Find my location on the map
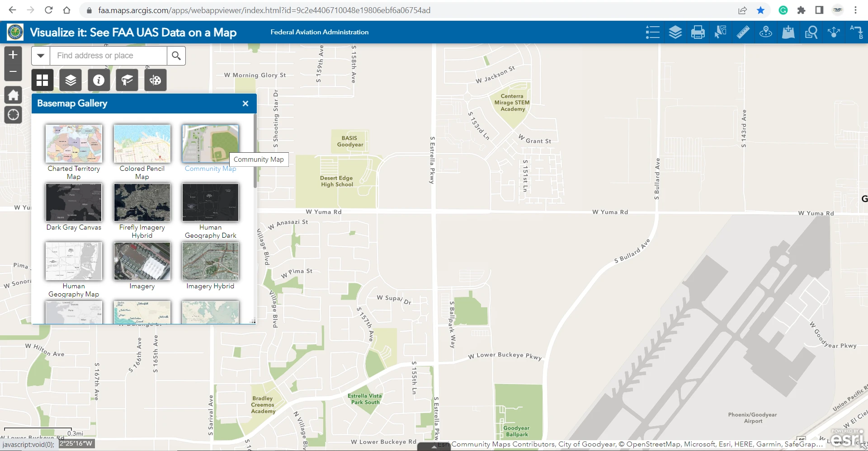The width and height of the screenshot is (868, 451). [13, 115]
